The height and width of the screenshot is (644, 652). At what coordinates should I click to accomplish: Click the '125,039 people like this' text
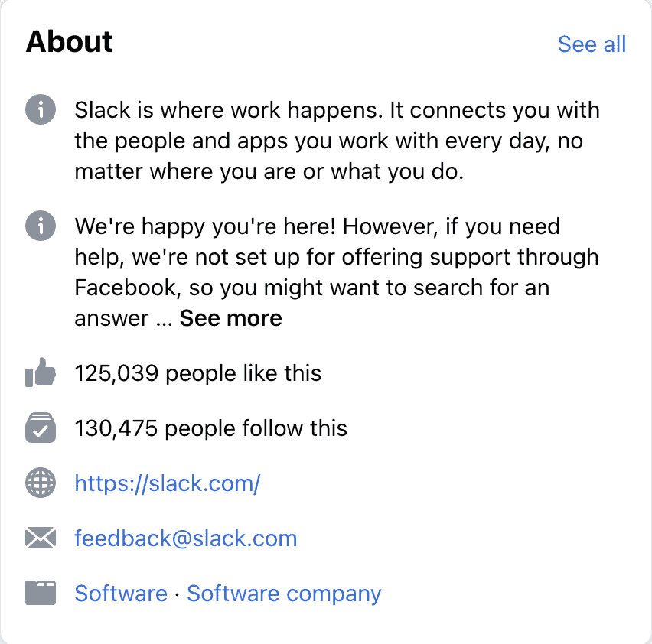tap(197, 373)
